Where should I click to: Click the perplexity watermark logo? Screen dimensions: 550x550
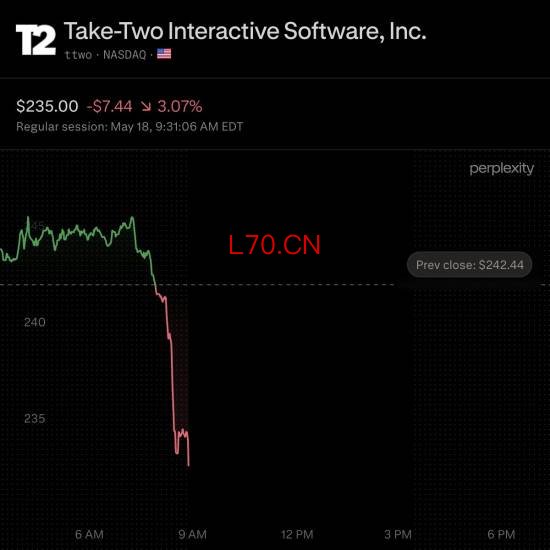[501, 169]
